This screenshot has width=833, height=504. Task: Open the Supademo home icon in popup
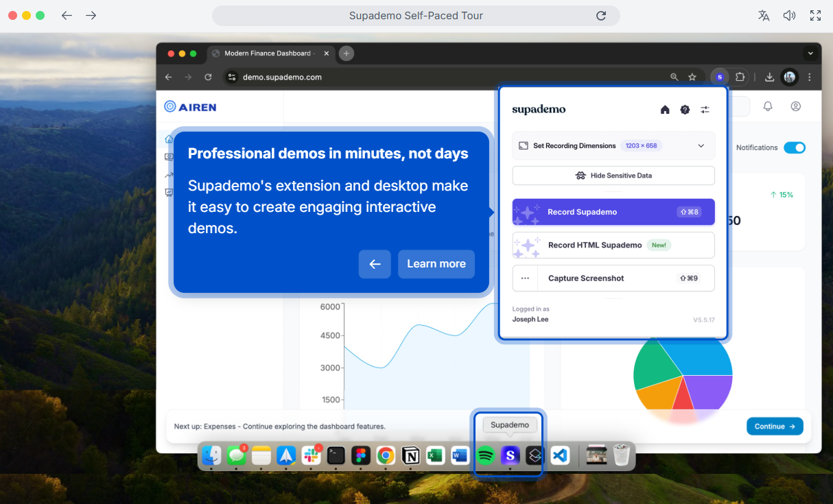665,110
